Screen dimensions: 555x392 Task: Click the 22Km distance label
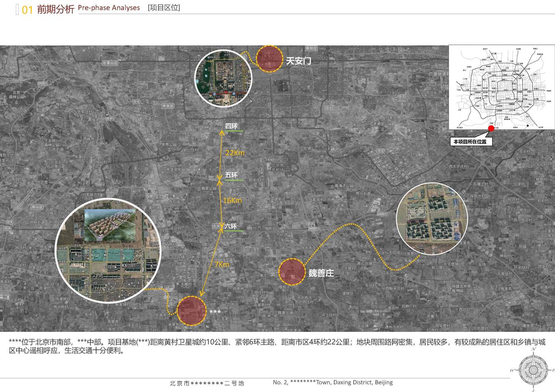tap(235, 153)
